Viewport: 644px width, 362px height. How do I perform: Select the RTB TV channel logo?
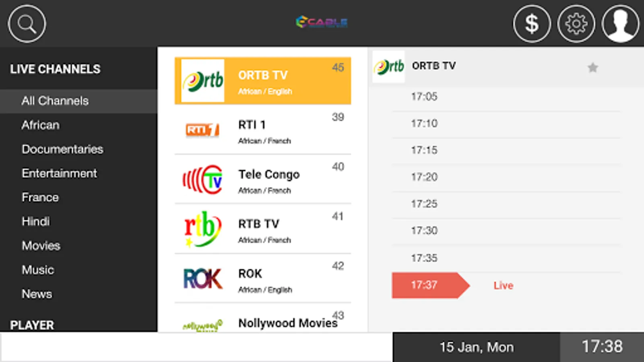pyautogui.click(x=203, y=229)
